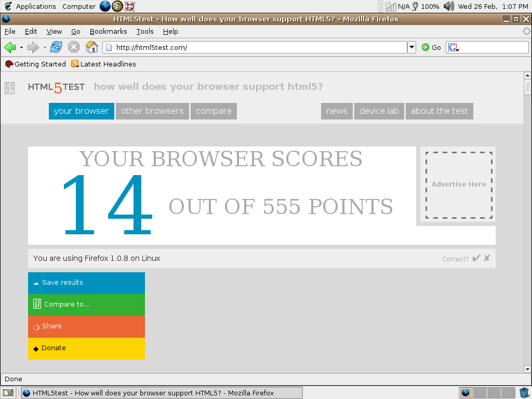
Task: Click the gray forward arrow
Action: click(x=33, y=47)
